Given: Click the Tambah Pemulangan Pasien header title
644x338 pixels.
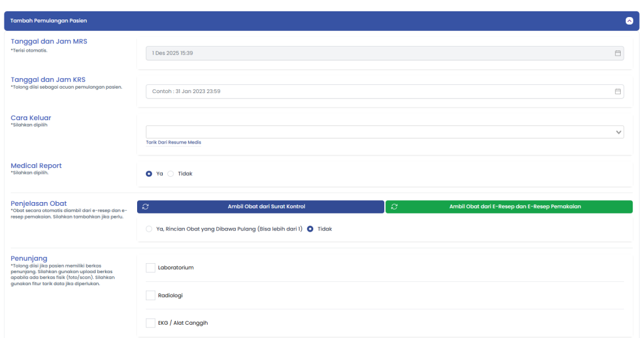Looking at the screenshot, I should [x=48, y=21].
